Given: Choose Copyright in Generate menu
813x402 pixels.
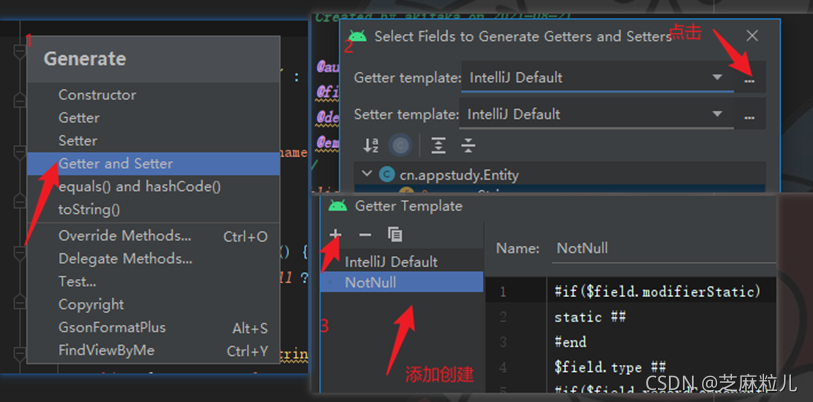Looking at the screenshot, I should coord(153,304).
